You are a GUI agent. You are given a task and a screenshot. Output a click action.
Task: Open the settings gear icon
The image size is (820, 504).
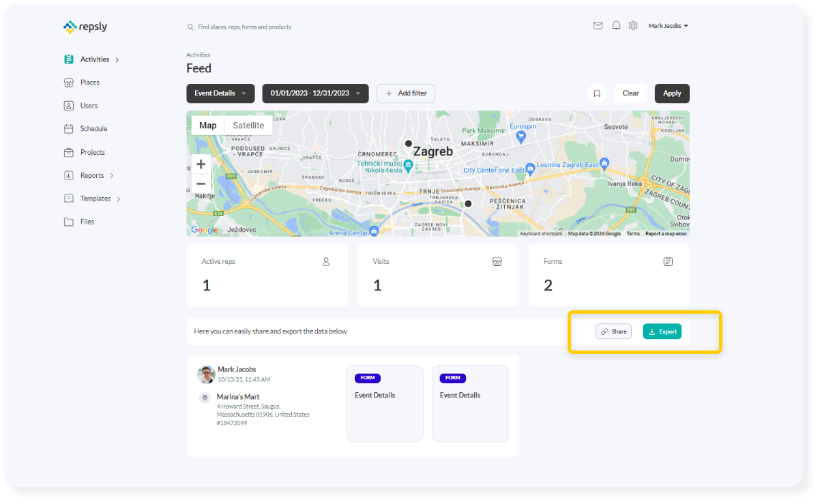point(633,26)
